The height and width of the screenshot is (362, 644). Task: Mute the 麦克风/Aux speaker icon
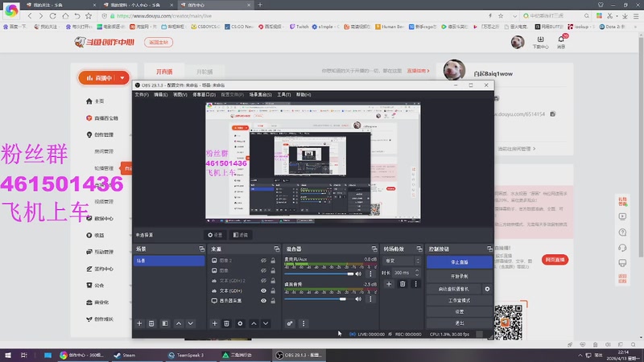pyautogui.click(x=358, y=274)
